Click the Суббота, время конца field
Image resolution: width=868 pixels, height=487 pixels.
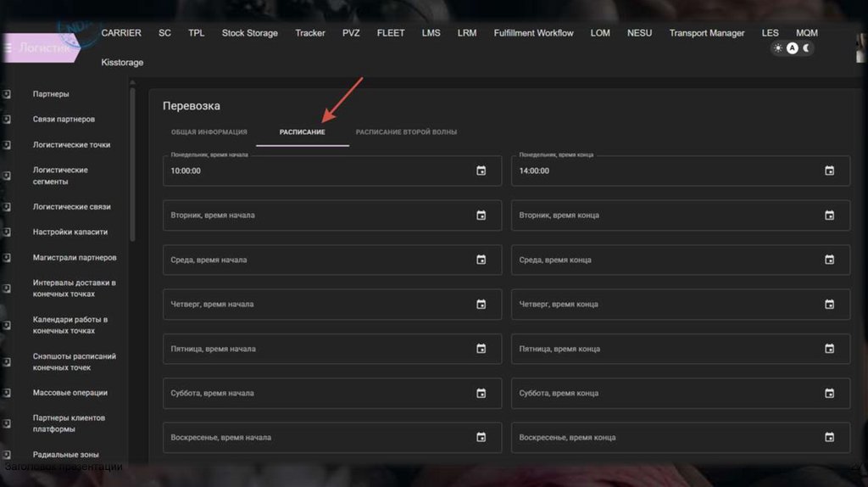tap(665, 394)
